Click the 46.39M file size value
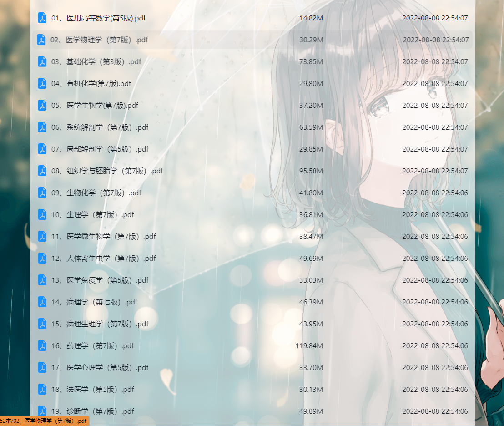This screenshot has height=426, width=504. click(311, 302)
